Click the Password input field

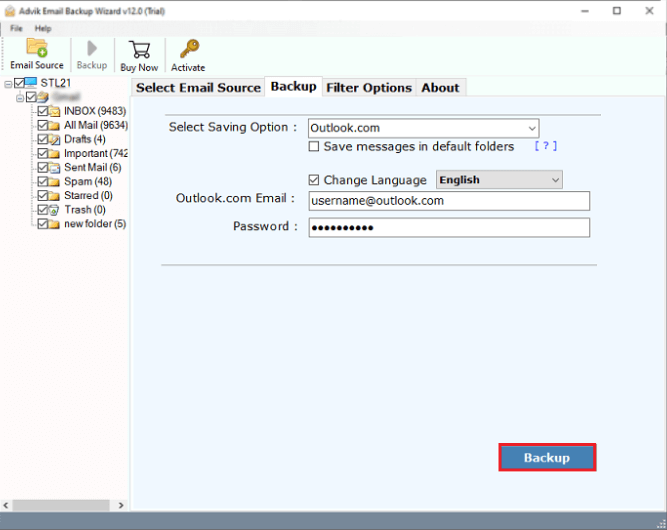(x=449, y=228)
